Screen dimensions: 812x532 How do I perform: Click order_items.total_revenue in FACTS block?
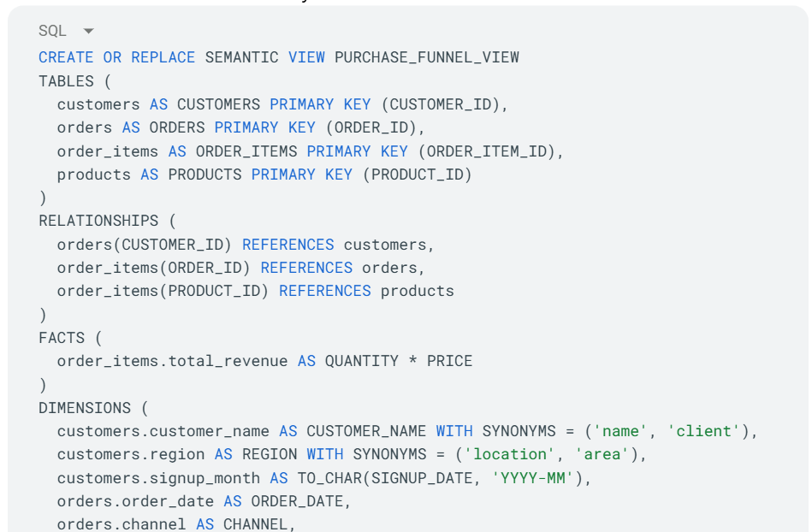[x=173, y=361]
